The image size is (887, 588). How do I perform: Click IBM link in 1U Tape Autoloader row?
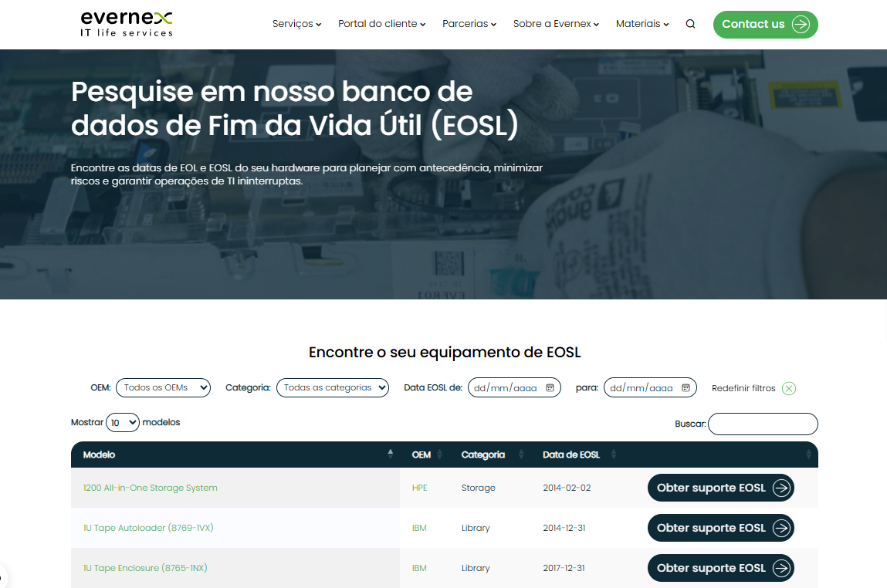[x=419, y=528]
